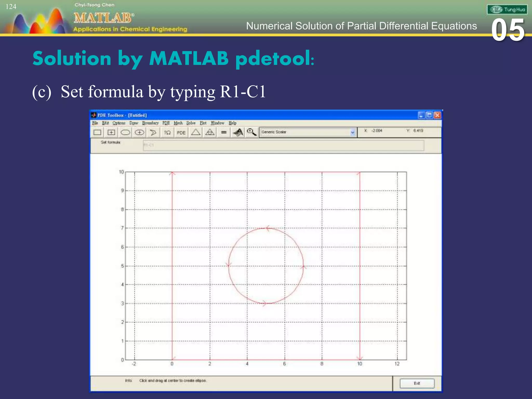Close the PDE Toolbox window
The image size is (532, 399).
tap(437, 115)
